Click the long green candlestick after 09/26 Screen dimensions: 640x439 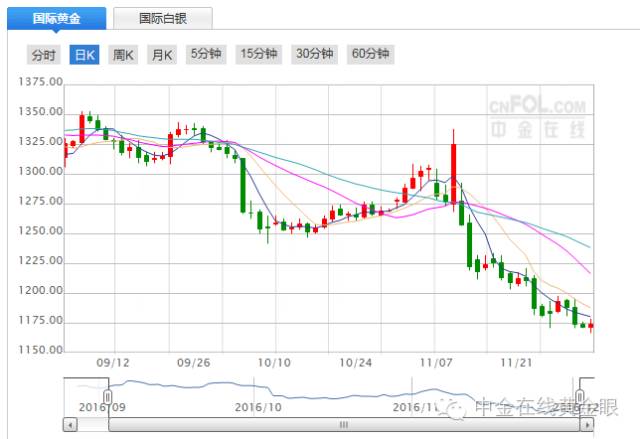(243, 185)
